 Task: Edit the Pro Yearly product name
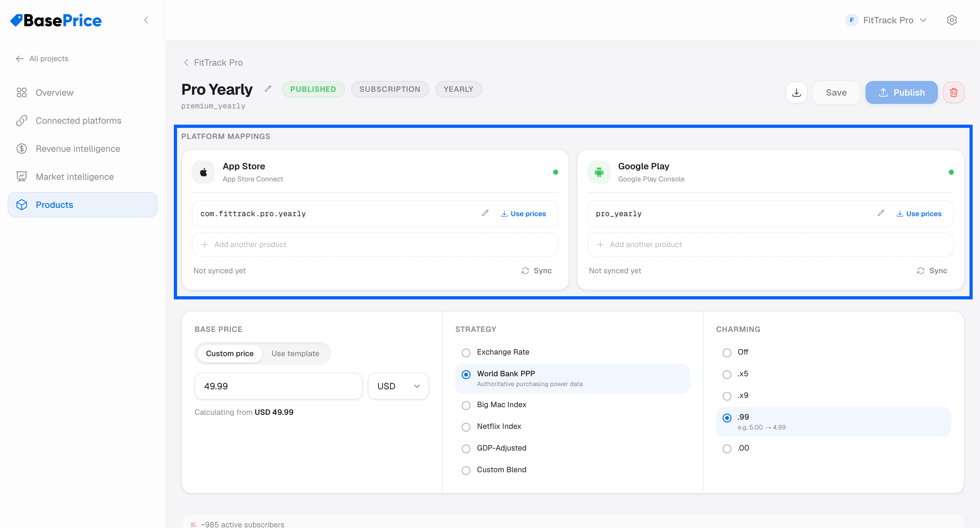[268, 89]
